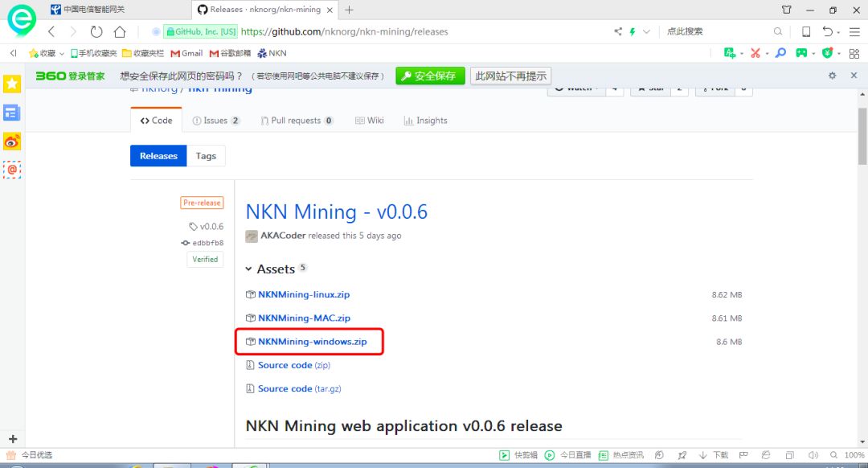
Task: Open the dropdown beside the scissors screenshot icon
Action: (x=767, y=54)
